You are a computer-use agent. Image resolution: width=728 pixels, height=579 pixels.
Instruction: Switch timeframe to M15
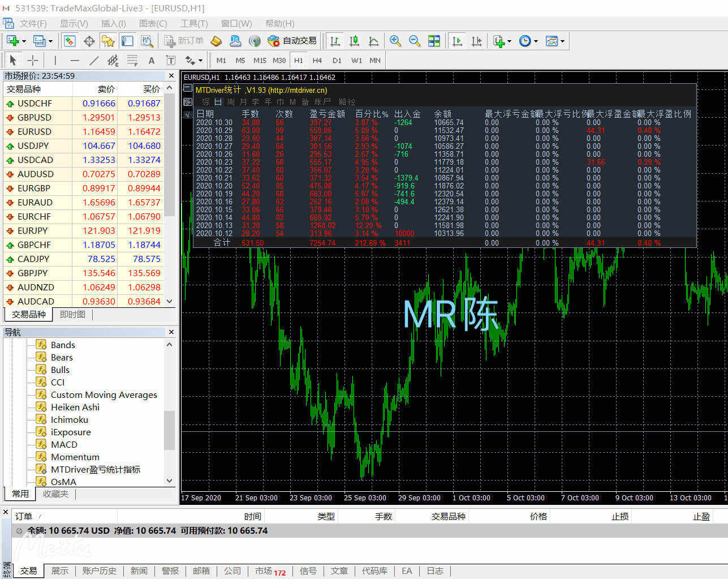click(x=260, y=60)
